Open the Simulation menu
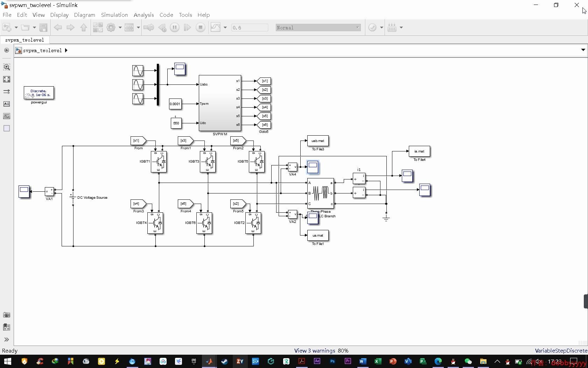This screenshot has width=588, height=368. tap(114, 15)
